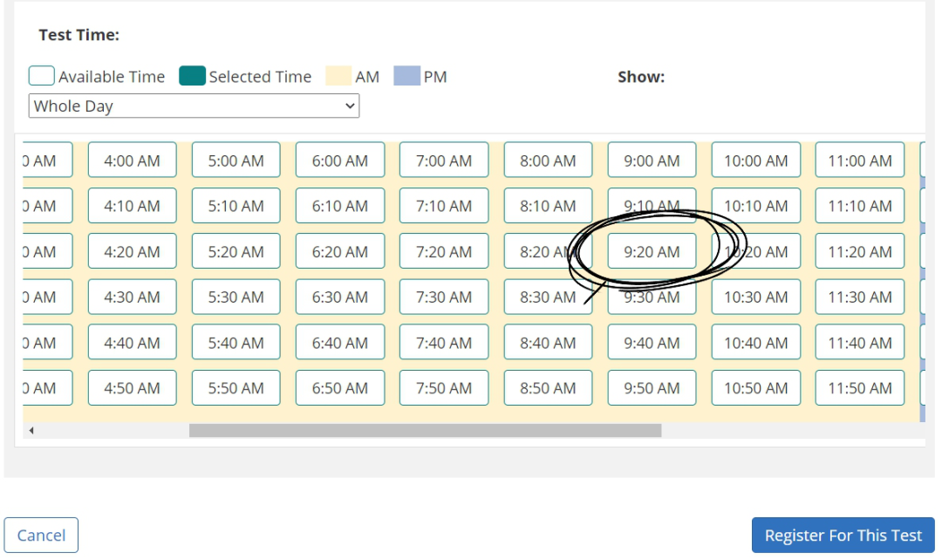Viewport: 942px width, 560px height.
Task: Click the 5:10 AM time slot
Action: coord(235,206)
